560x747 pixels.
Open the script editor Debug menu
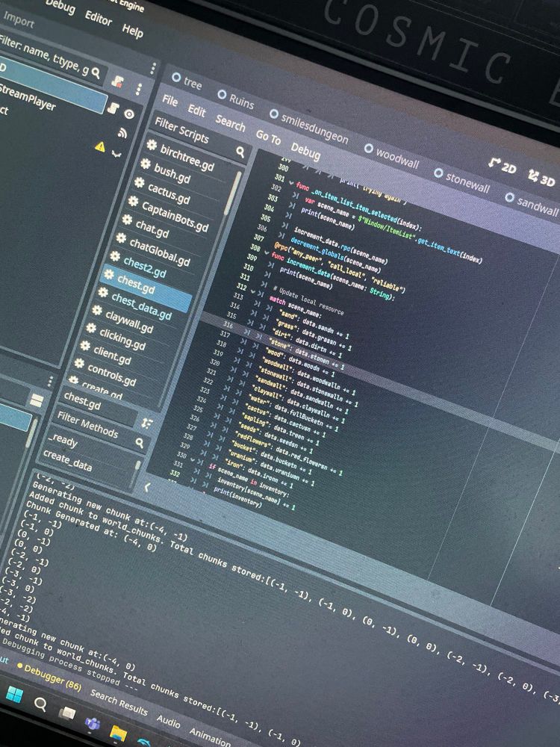(305, 151)
